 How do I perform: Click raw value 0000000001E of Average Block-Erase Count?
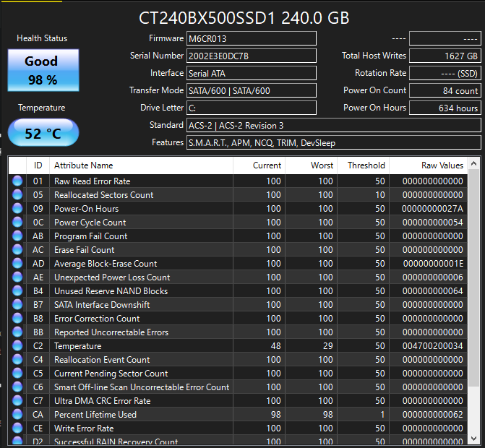click(x=433, y=264)
